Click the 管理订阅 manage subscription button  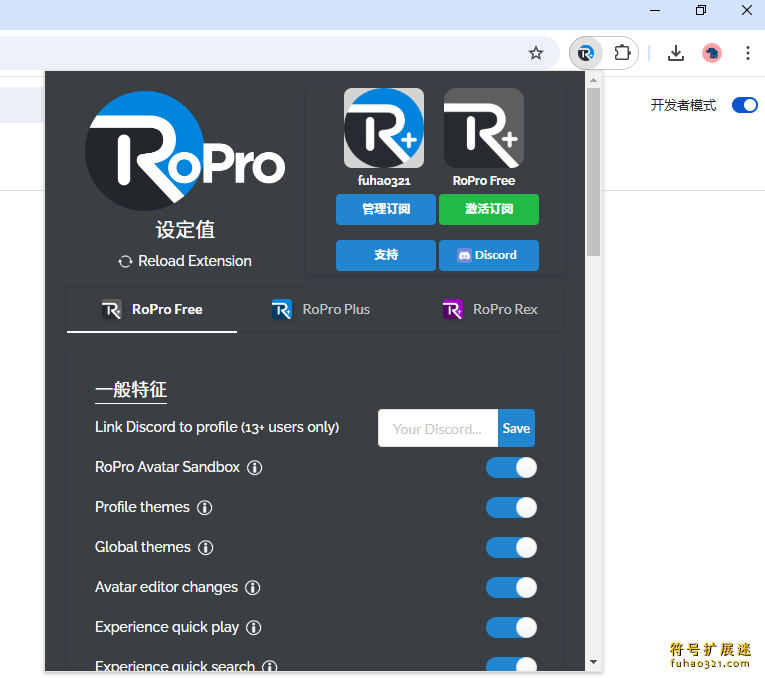click(x=385, y=209)
